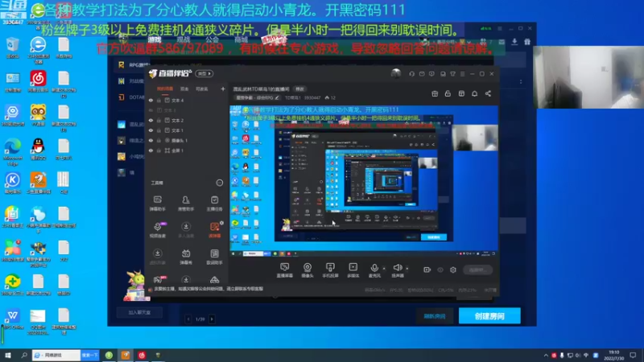Click the start streaming button
This screenshot has width=644, height=362.
click(x=477, y=269)
